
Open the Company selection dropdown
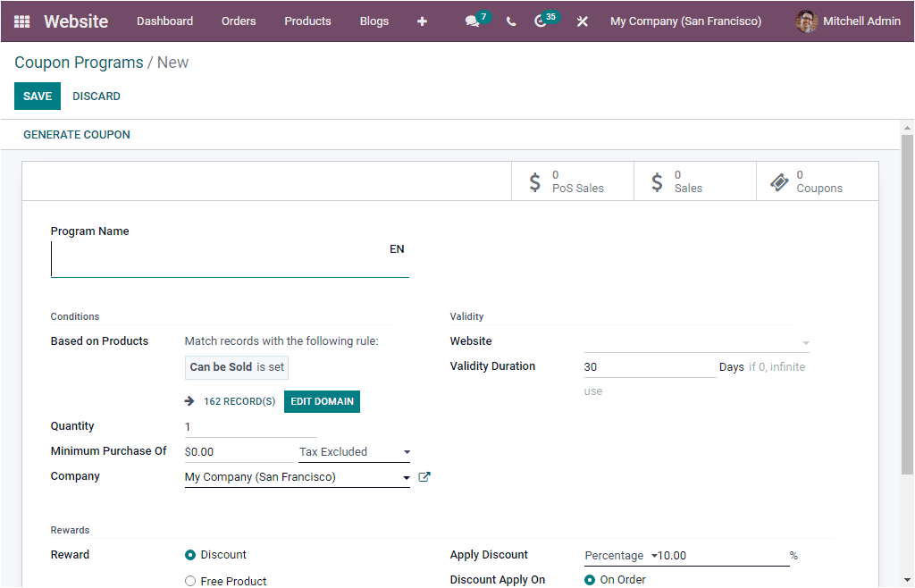tap(407, 476)
